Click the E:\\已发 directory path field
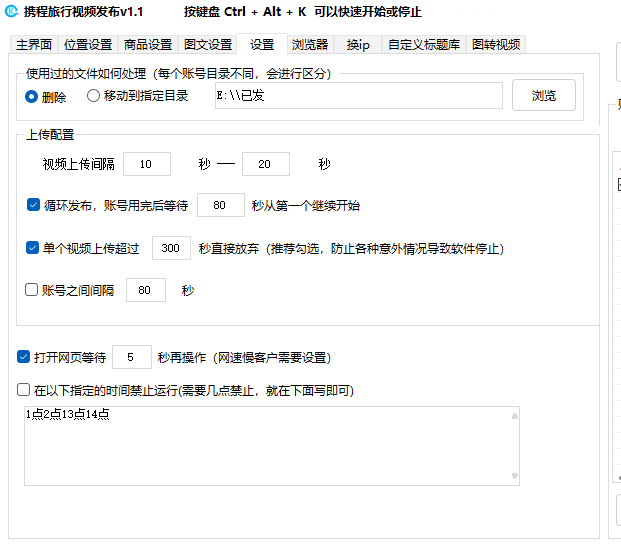This screenshot has width=621, height=544. (x=359, y=95)
